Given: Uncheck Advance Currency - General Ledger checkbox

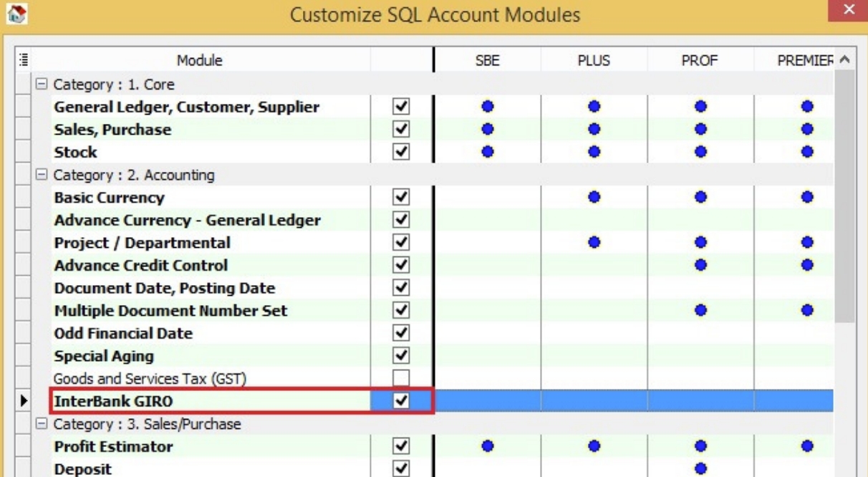Looking at the screenshot, I should (x=402, y=220).
